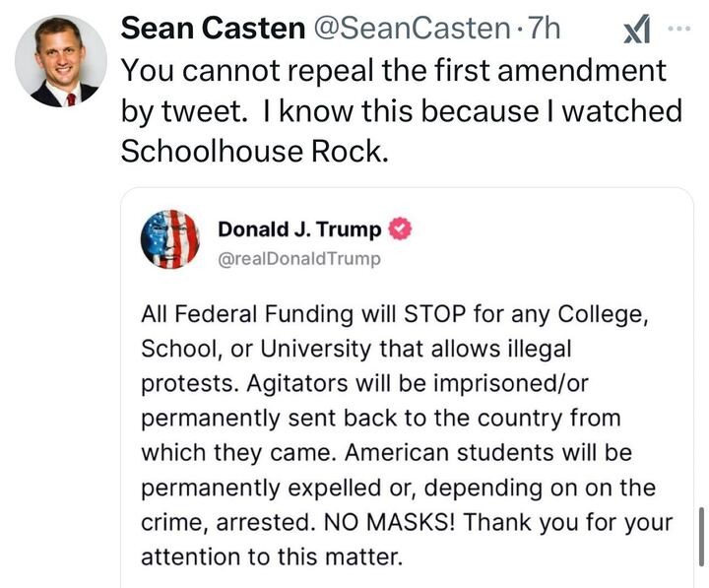The width and height of the screenshot is (709, 588).
Task: Click the Donald J. Trump name in quoted post
Action: tap(299, 229)
